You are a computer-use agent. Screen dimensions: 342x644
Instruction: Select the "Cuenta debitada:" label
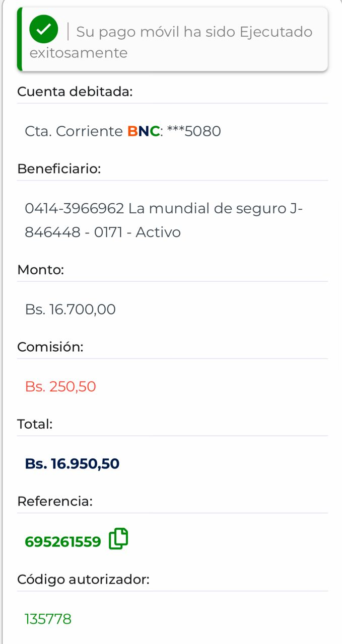tap(75, 92)
